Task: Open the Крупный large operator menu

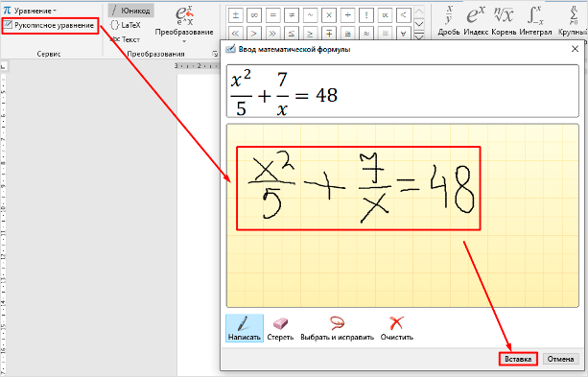Action: (572, 20)
